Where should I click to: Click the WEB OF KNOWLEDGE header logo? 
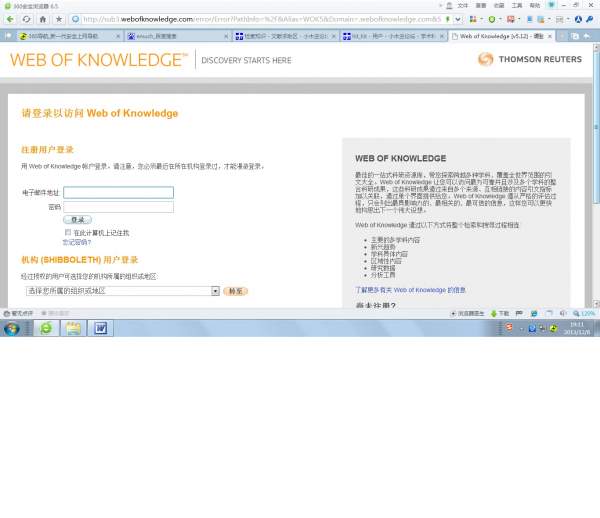(99, 60)
